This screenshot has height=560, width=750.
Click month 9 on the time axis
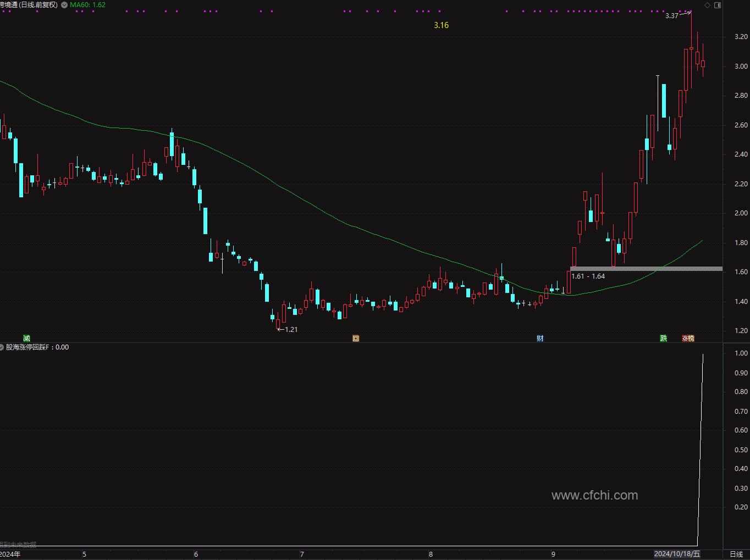pos(554,554)
